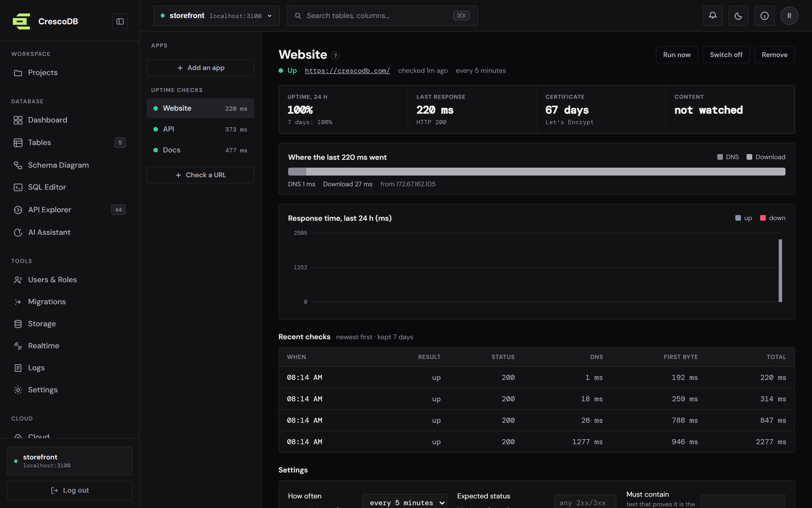Select the Website uptime check
The image size is (812, 508).
click(200, 108)
